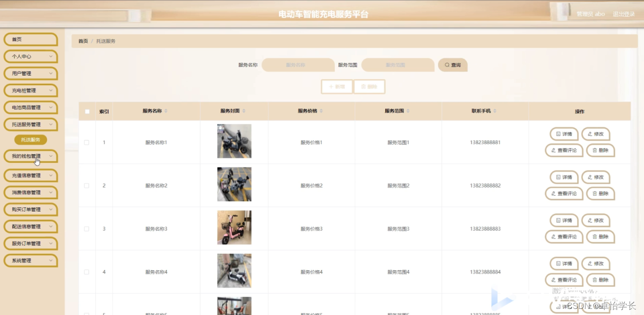Click the 查询 search button

point(453,65)
